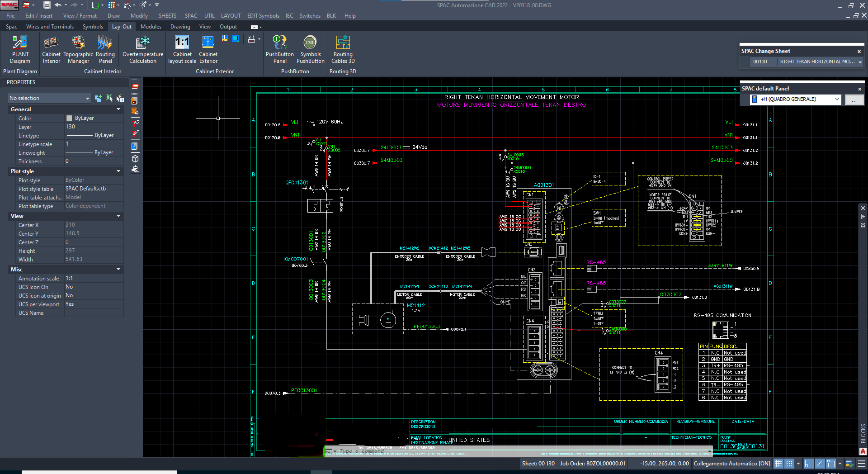Open the No selection dropdown
This screenshot has width=868, height=474.
(x=49, y=98)
